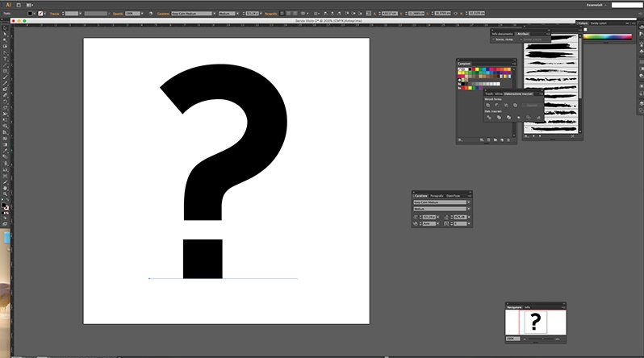Switch to the Info tab beside Navigatore

(x=527, y=307)
